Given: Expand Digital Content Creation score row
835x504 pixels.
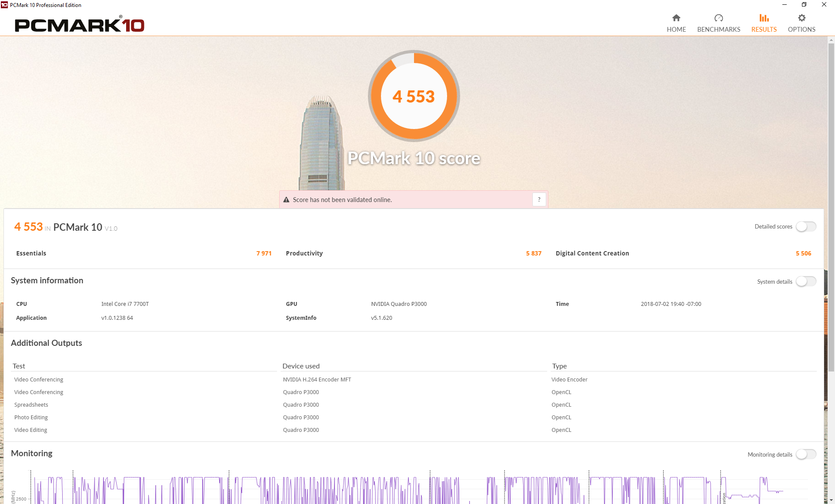Looking at the screenshot, I should click(x=592, y=253).
